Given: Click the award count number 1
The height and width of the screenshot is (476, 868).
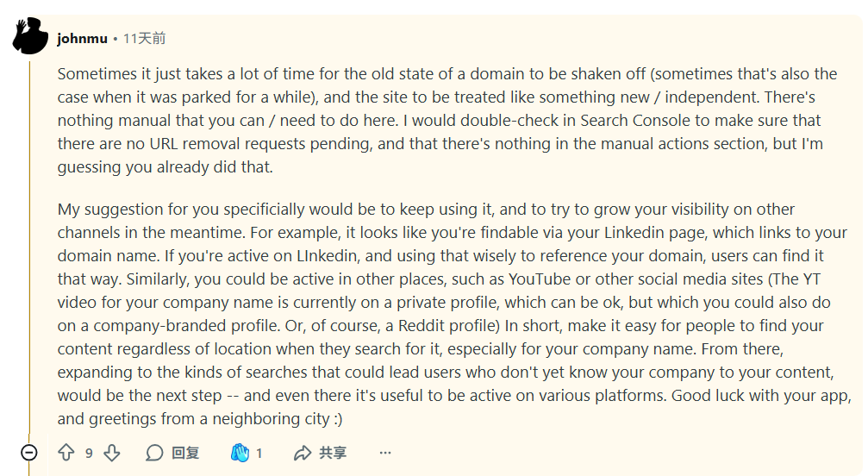Looking at the screenshot, I should tap(259, 453).
